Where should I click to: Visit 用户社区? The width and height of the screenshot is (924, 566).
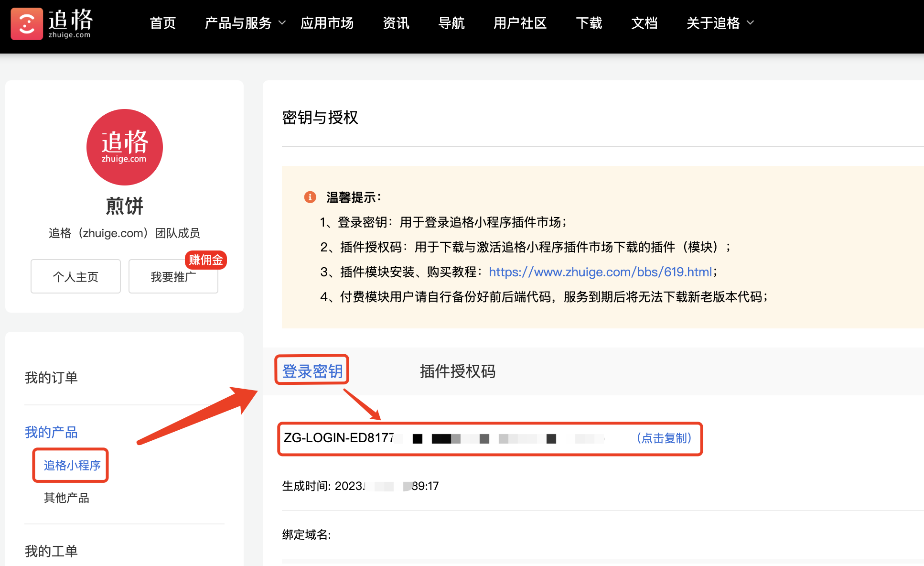click(520, 23)
